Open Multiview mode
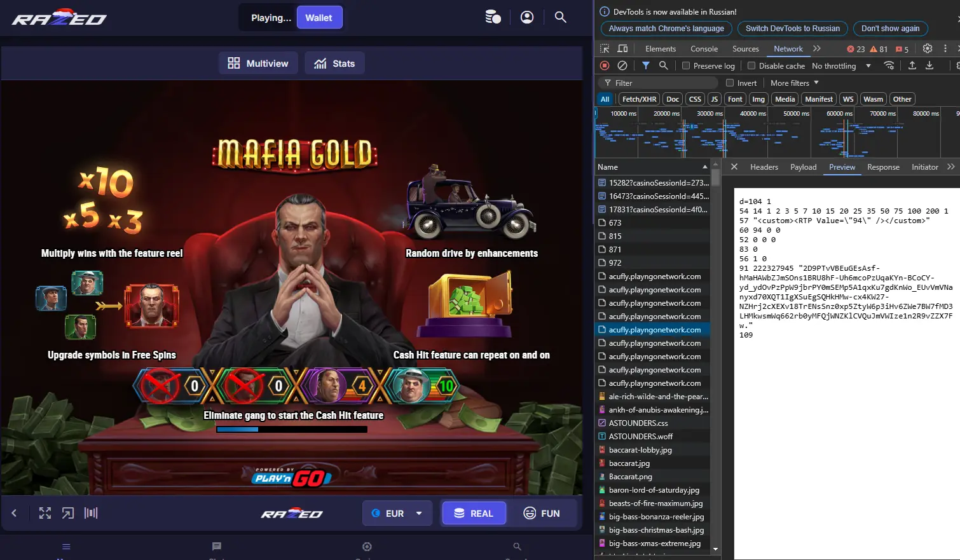Image resolution: width=960 pixels, height=560 pixels. 258,64
